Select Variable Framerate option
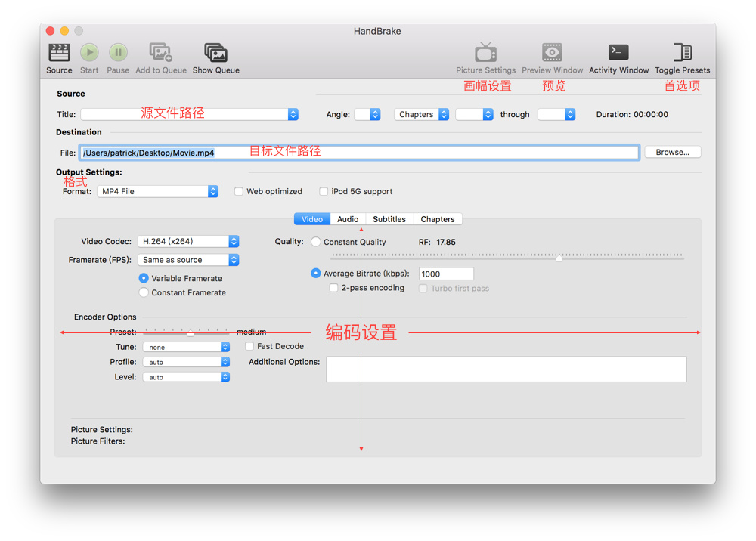Viewport: 756px width, 541px height. click(x=144, y=278)
